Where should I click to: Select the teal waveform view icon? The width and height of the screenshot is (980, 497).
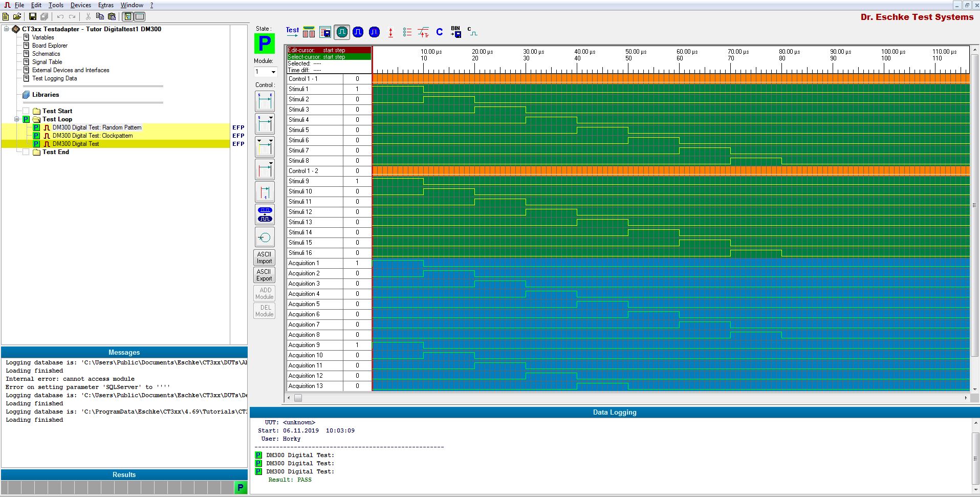341,32
